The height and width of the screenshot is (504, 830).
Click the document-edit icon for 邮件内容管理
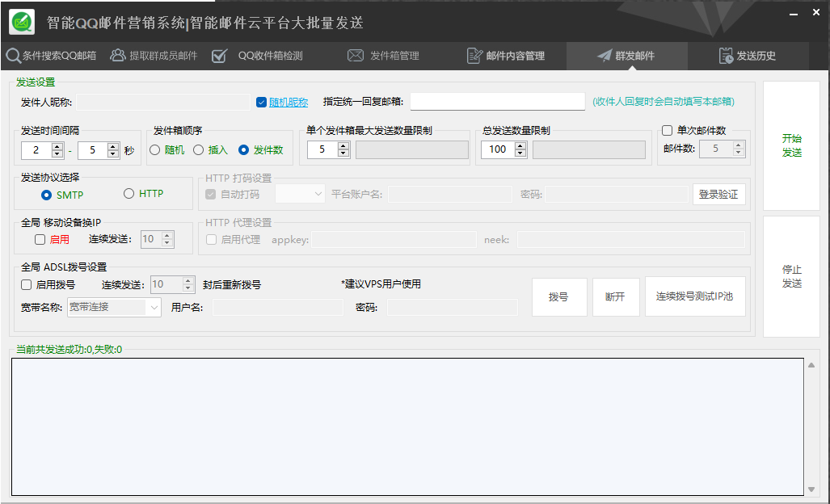tap(475, 56)
